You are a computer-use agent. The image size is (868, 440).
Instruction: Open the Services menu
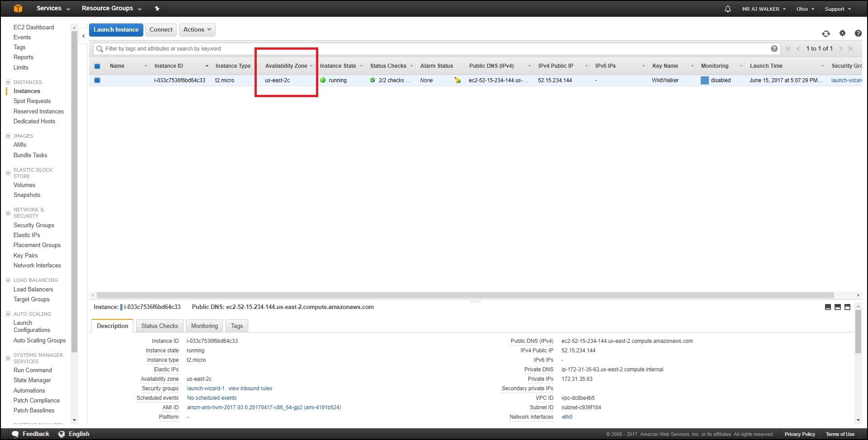click(53, 9)
